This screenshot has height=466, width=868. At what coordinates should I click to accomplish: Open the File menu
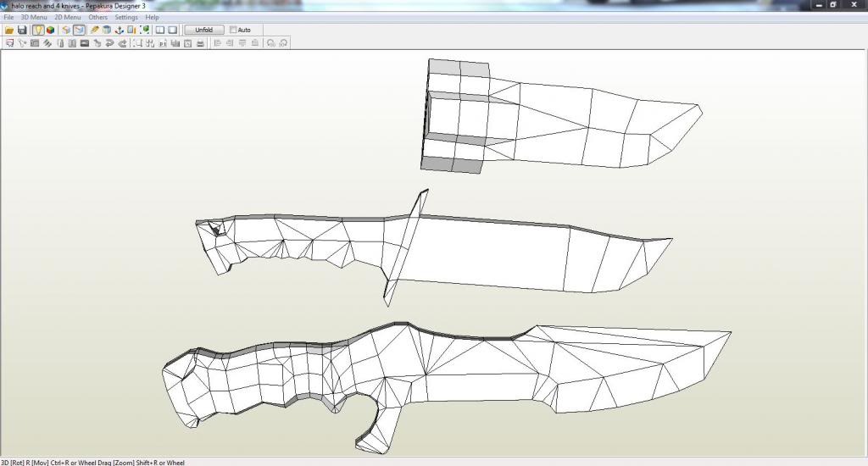(8, 17)
